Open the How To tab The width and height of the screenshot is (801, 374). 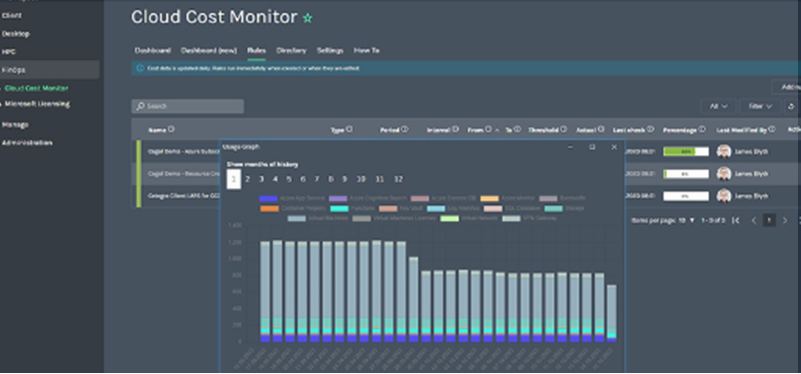coord(366,51)
